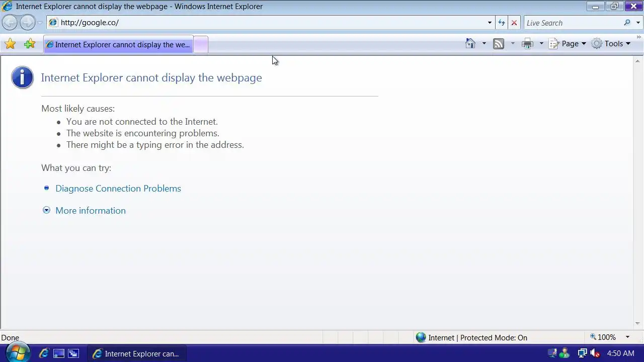Open the network connection tray icon
The width and height of the screenshot is (644, 362).
(x=582, y=353)
